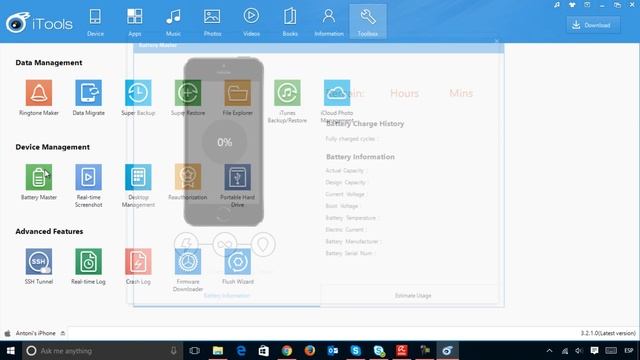640x360 pixels.
Task: Select the Toolbox tab
Action: tap(368, 22)
